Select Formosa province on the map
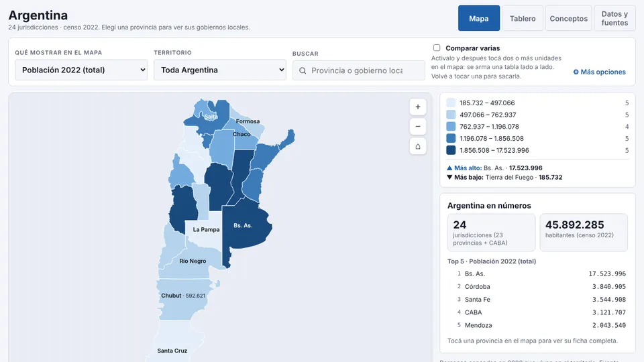 pos(248,121)
